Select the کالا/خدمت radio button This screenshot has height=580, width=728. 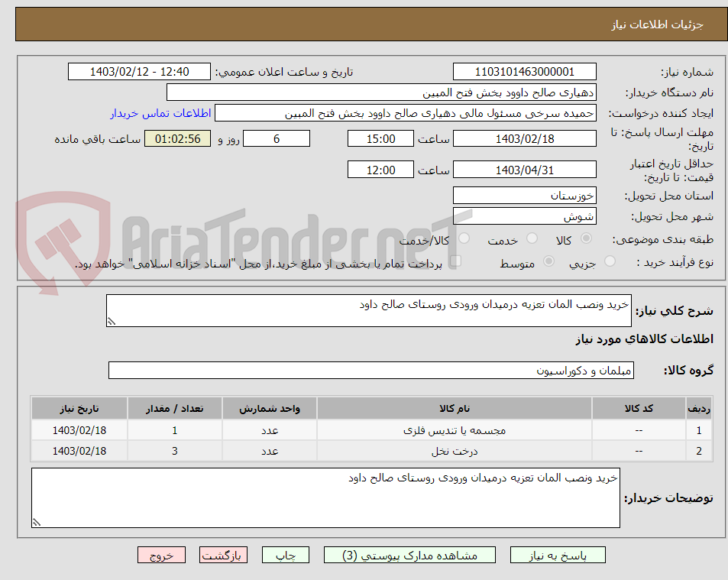[464, 238]
